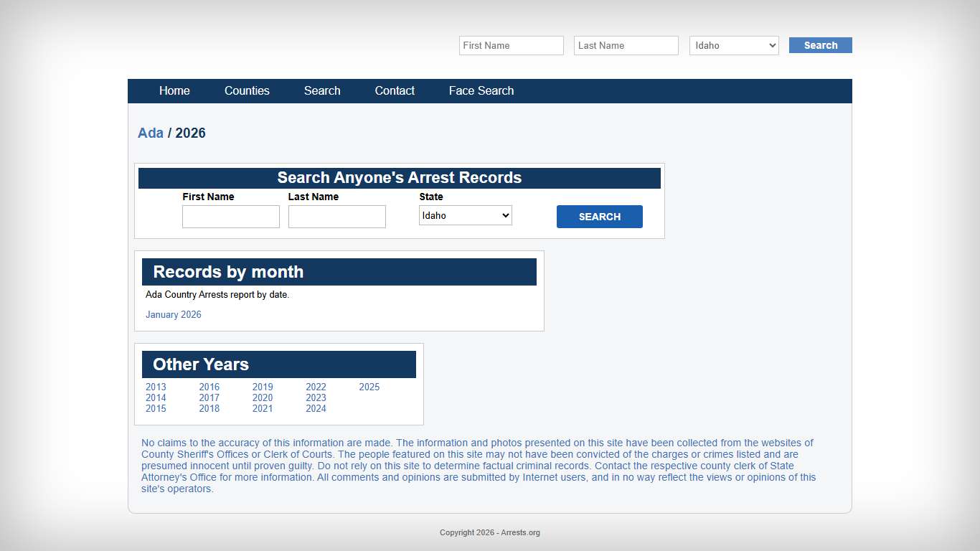980x551 pixels.
Task: Expand the top header state dropdown
Action: coord(734,45)
